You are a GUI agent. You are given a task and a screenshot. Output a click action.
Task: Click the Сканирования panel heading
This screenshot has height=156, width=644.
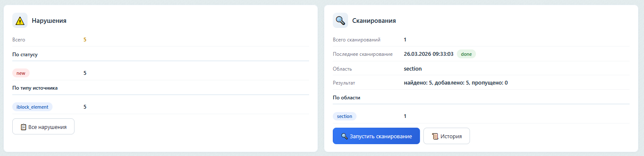374,20
